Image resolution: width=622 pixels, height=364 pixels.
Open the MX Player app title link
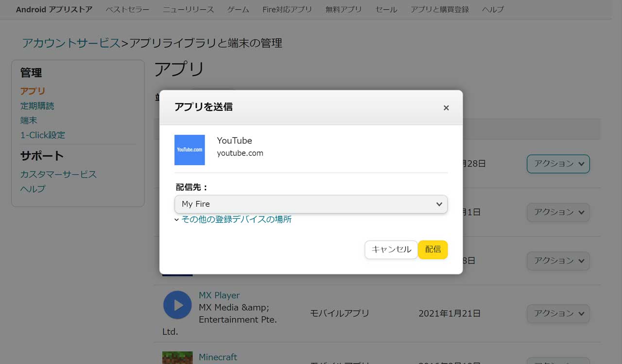[x=219, y=295]
